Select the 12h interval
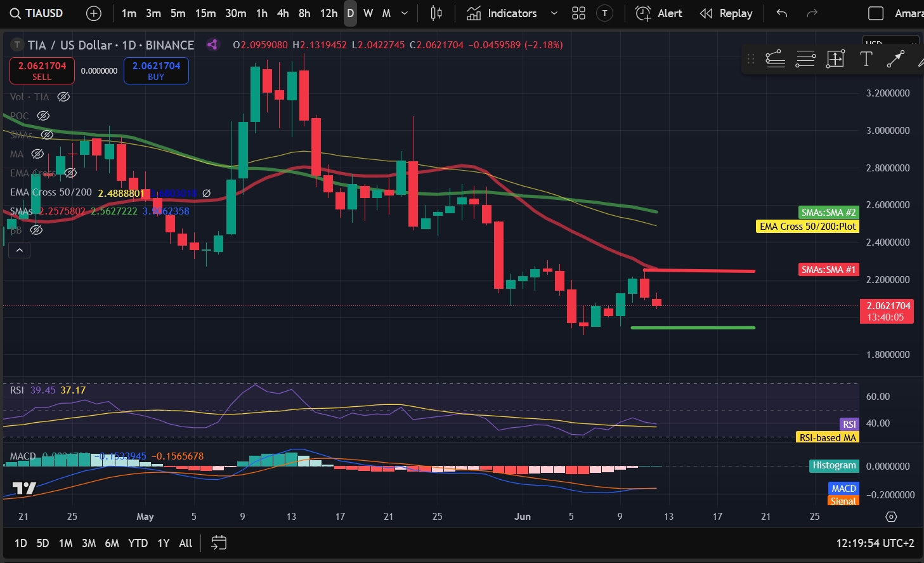Screen dimensions: 924x563 pos(329,13)
